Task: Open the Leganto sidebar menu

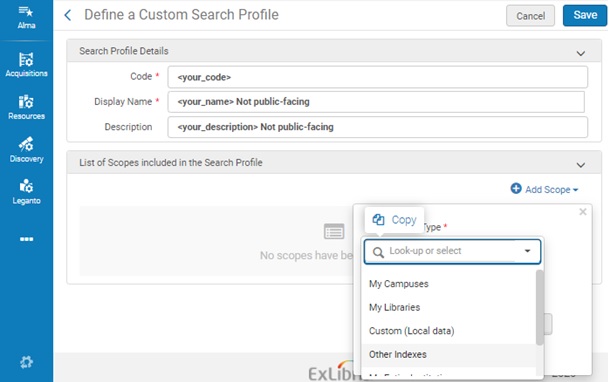Action: 26,192
